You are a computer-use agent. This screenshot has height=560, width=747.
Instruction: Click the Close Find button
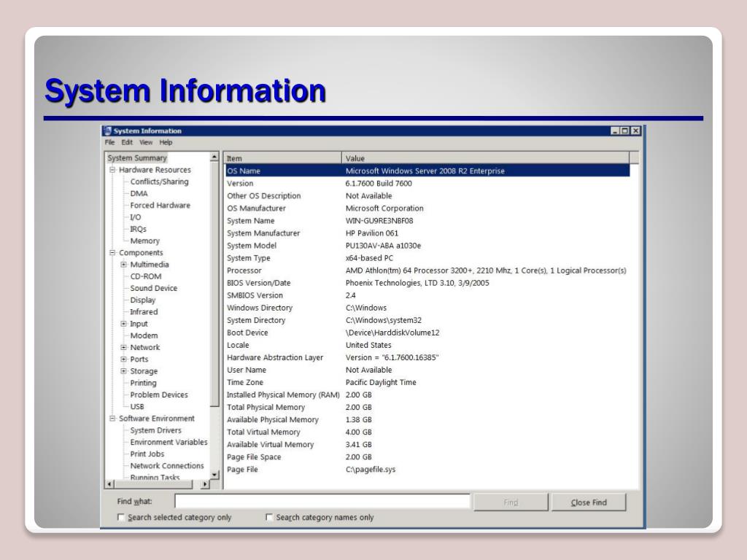589,502
